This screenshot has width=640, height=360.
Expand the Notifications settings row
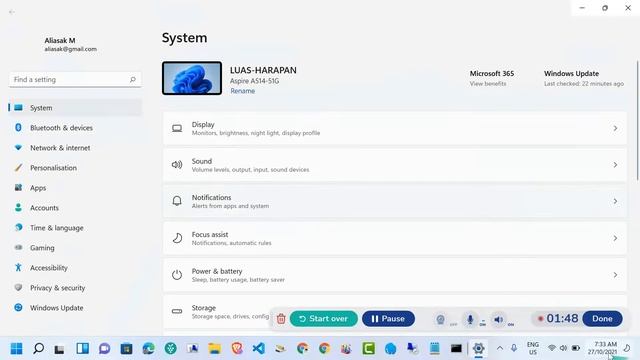[x=395, y=201]
